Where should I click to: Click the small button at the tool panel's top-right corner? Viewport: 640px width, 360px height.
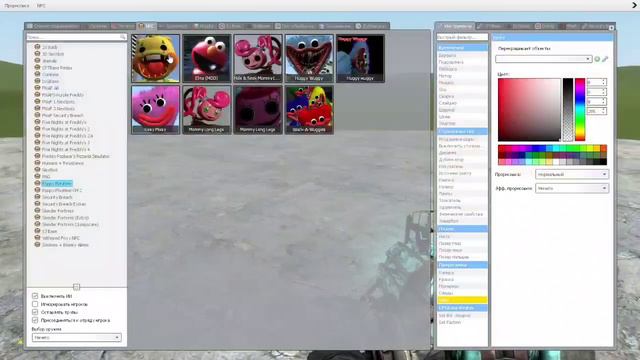[611, 28]
